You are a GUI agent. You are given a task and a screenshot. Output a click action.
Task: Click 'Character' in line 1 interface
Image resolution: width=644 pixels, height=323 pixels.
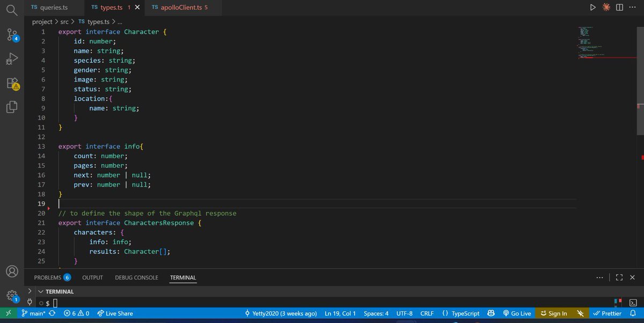click(x=142, y=32)
